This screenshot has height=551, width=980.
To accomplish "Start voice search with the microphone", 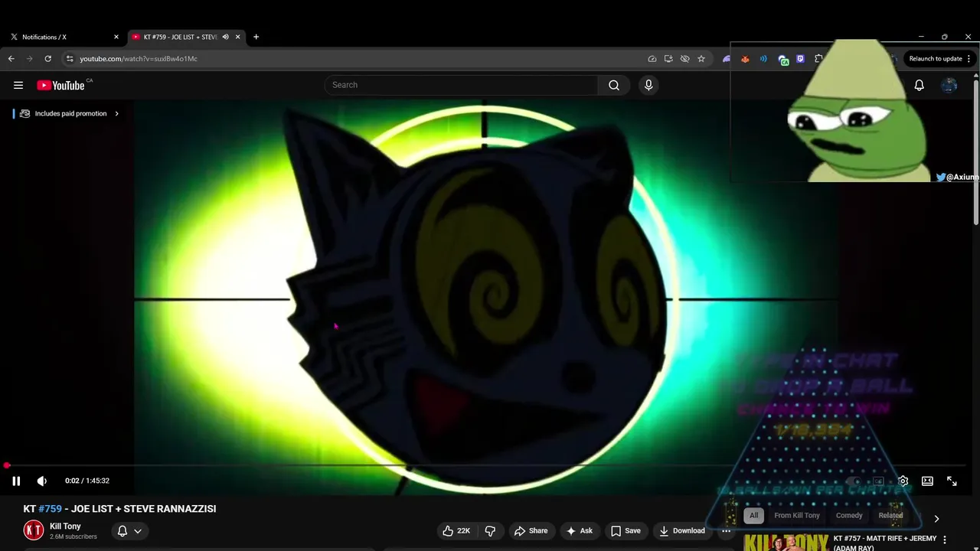I will click(x=648, y=85).
